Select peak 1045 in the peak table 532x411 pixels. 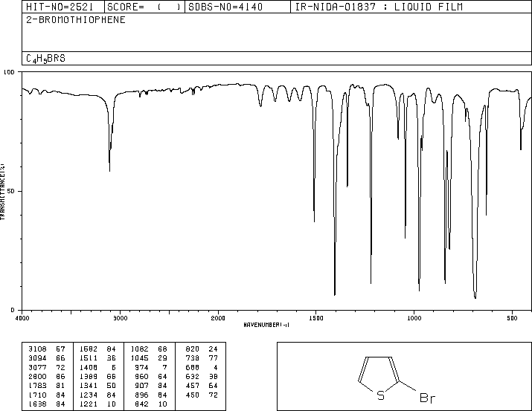pyautogui.click(x=149, y=358)
